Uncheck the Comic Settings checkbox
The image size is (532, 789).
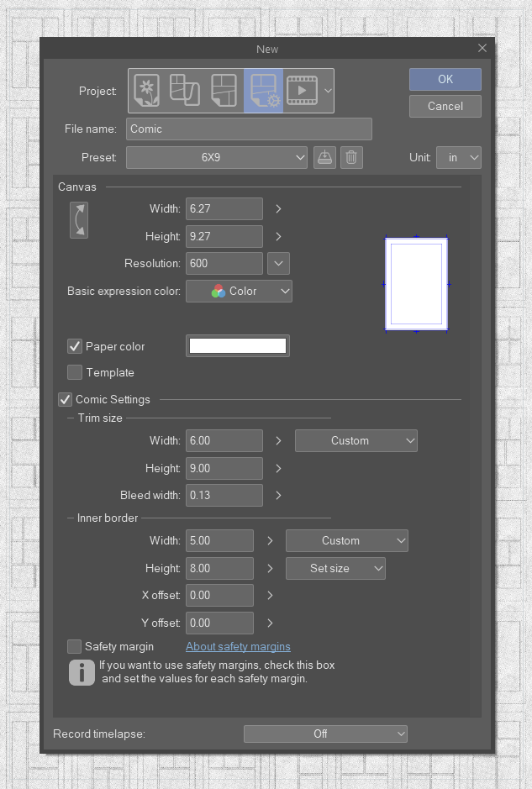tap(65, 399)
